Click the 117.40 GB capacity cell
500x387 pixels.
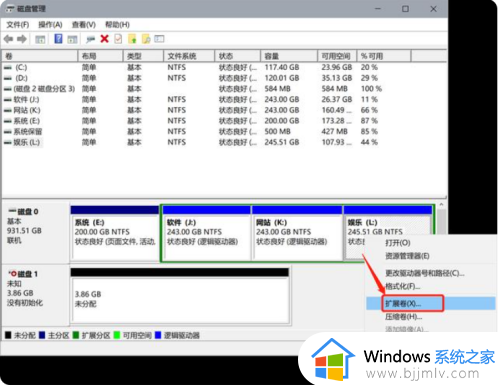coord(282,68)
